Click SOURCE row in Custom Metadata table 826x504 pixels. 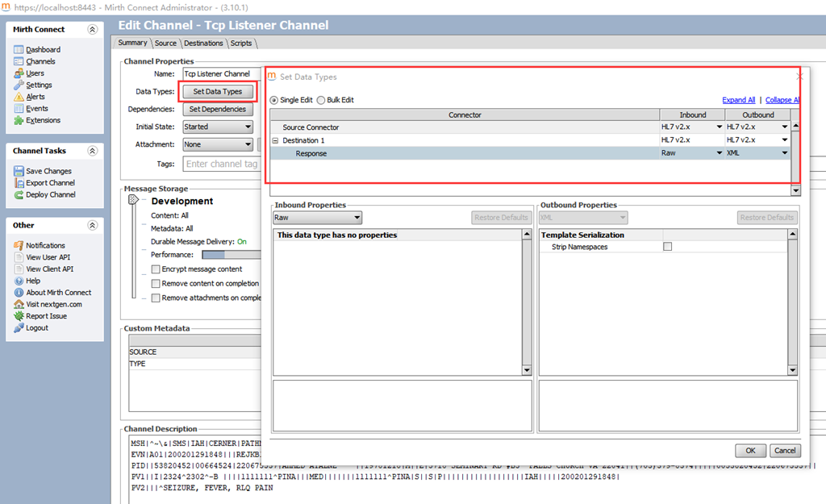[x=195, y=352]
